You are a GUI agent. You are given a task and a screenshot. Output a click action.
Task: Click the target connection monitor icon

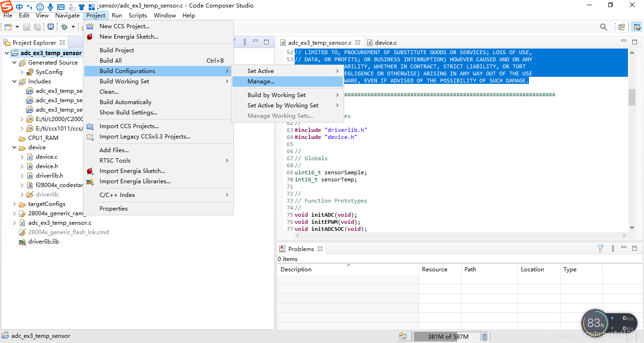point(51,27)
